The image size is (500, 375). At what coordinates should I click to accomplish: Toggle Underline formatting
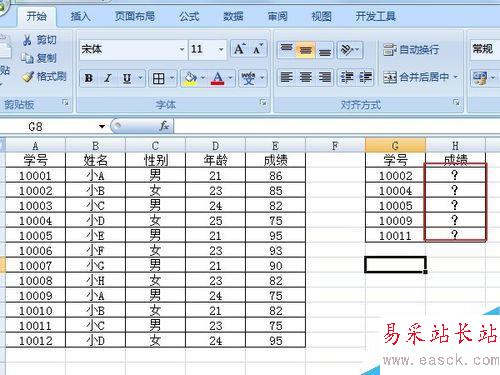pos(127,78)
